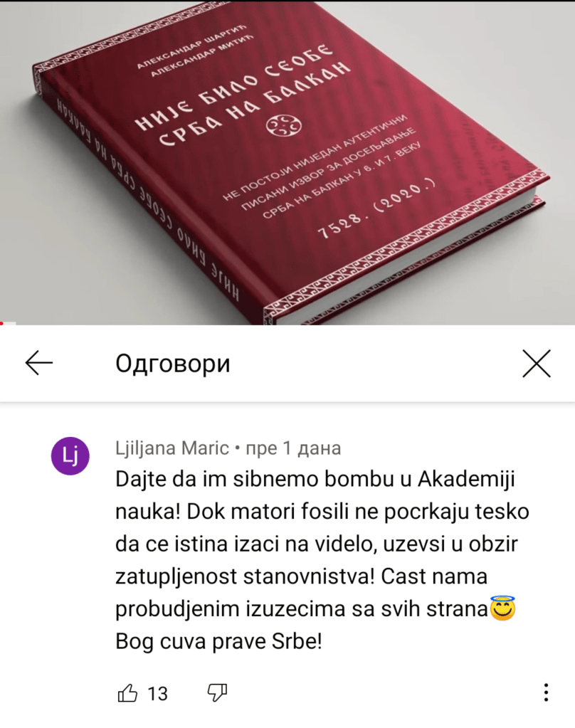Tap the video player showing the red book
The height and width of the screenshot is (728, 575).
[x=287, y=162]
